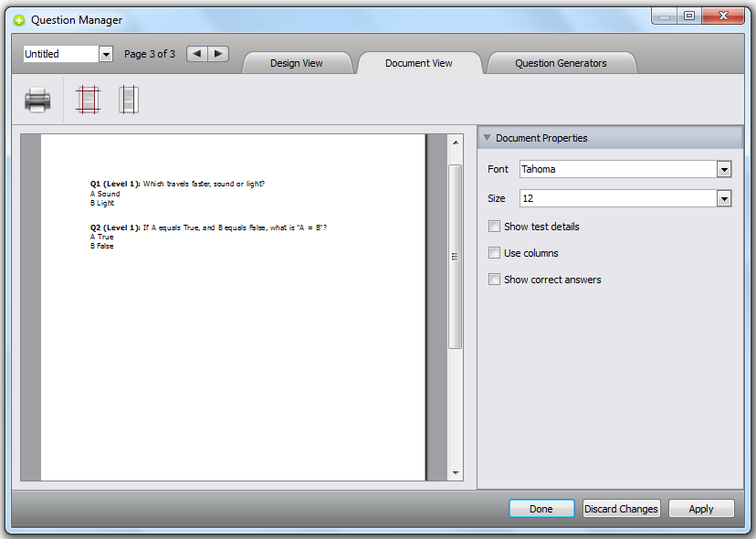Viewport: 756px width, 539px height.
Task: Open the Question Generators tab
Action: (x=561, y=63)
